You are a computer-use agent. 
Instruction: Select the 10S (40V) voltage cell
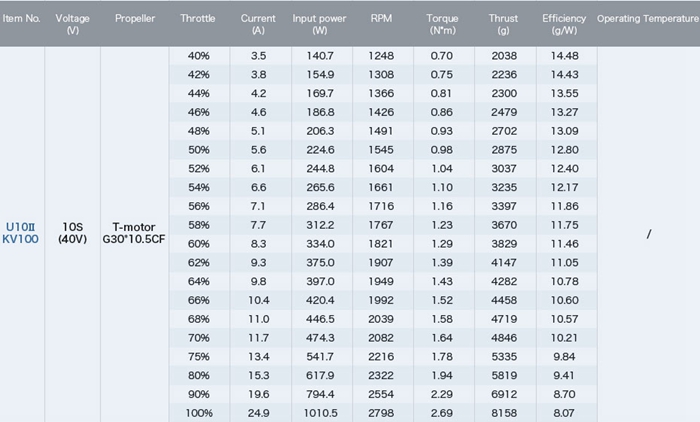[x=72, y=233]
